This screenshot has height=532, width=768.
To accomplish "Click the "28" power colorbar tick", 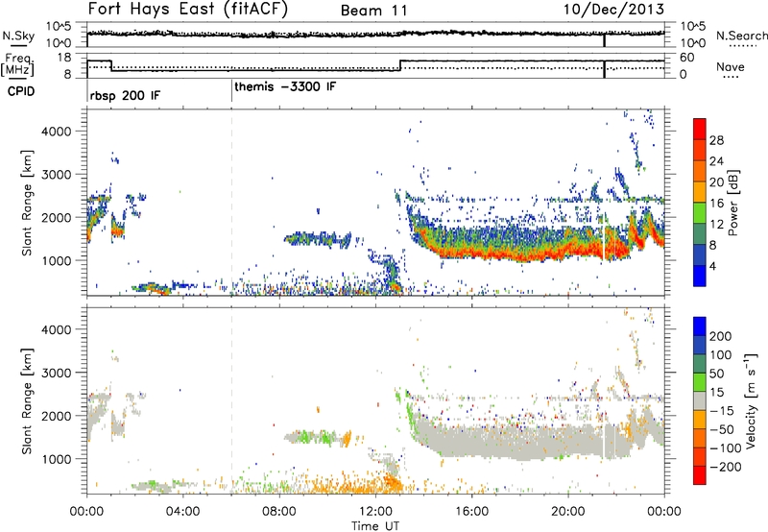I will click(x=716, y=140).
